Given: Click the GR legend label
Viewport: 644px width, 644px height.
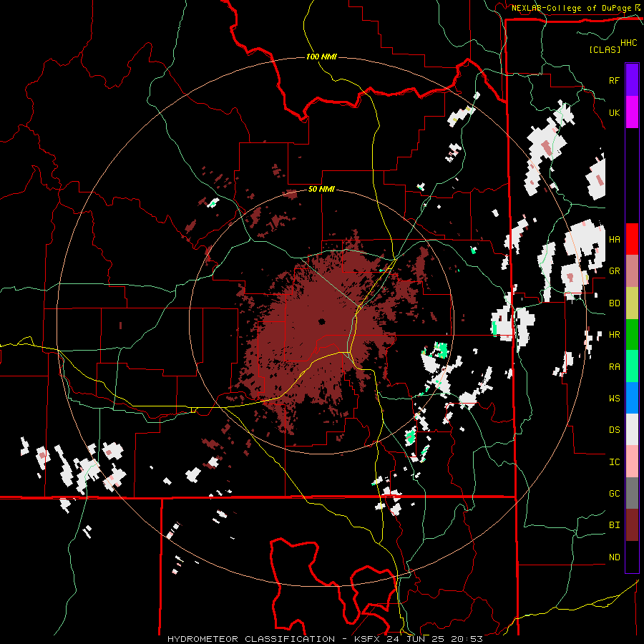Looking at the screenshot, I should (614, 271).
